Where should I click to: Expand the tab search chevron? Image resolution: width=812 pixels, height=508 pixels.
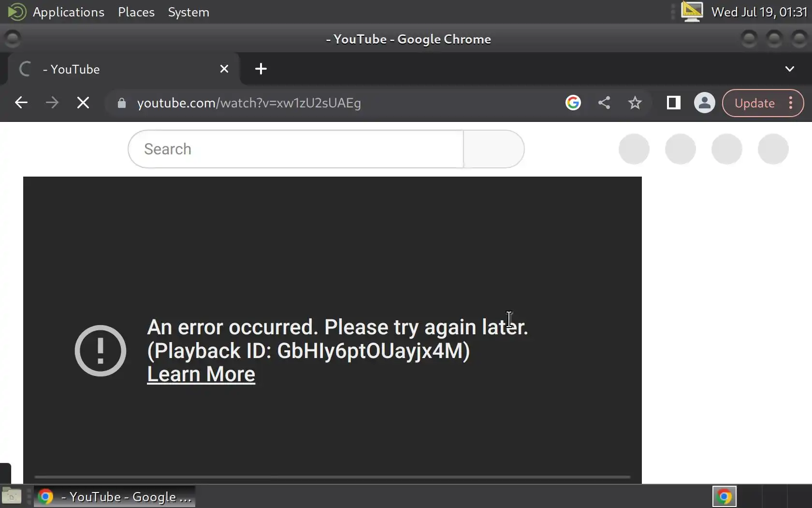point(790,69)
